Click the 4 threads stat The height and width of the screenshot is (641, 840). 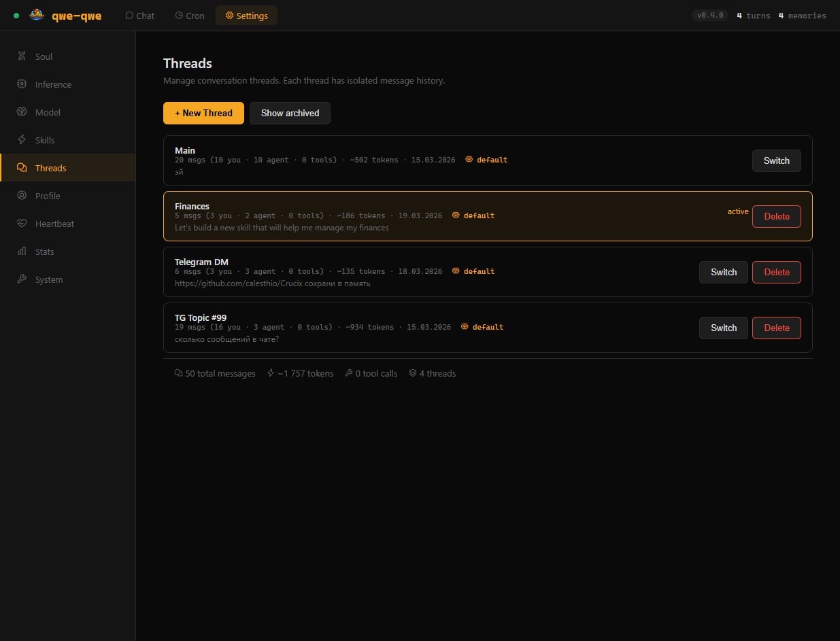pyautogui.click(x=433, y=373)
